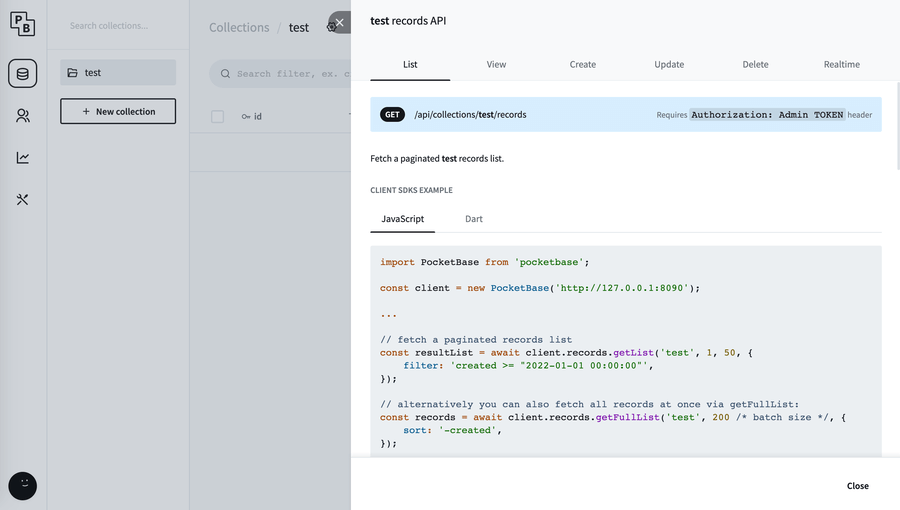Open the Logs chart icon in the sidebar
900x510 pixels.
(x=22, y=158)
